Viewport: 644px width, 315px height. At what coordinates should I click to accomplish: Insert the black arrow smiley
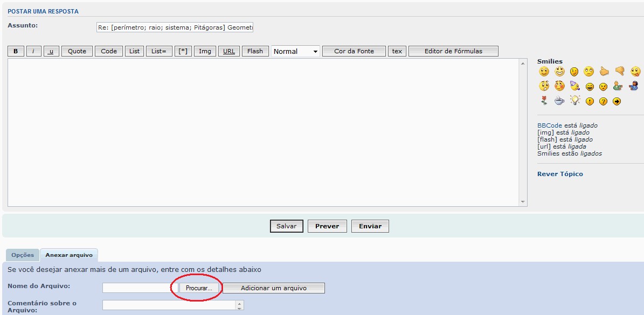coord(617,101)
